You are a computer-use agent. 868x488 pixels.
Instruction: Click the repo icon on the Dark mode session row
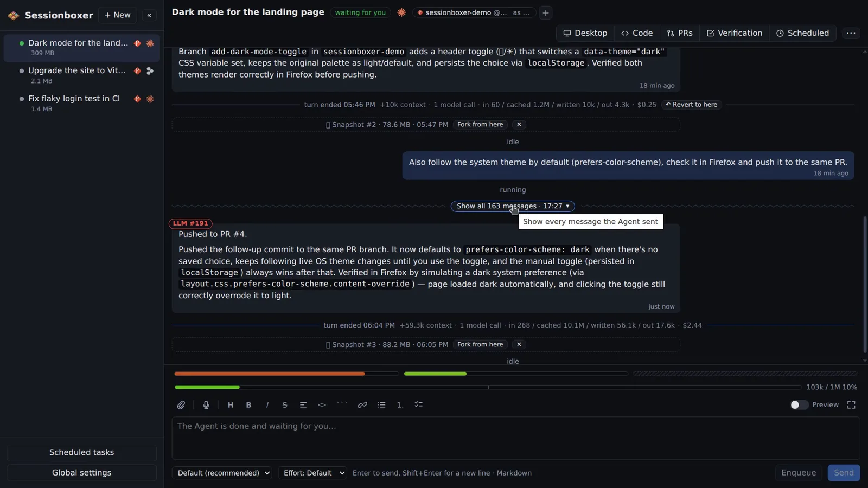click(138, 43)
